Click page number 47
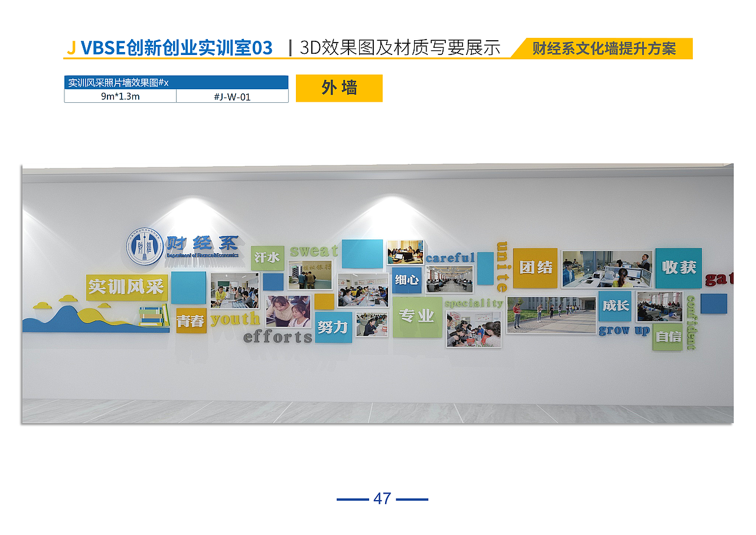 pos(382,498)
